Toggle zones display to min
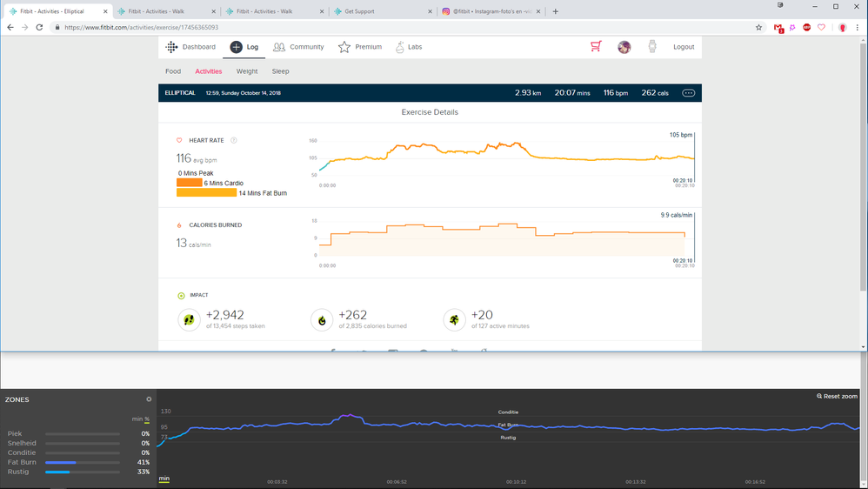The image size is (868, 489). pyautogui.click(x=137, y=419)
